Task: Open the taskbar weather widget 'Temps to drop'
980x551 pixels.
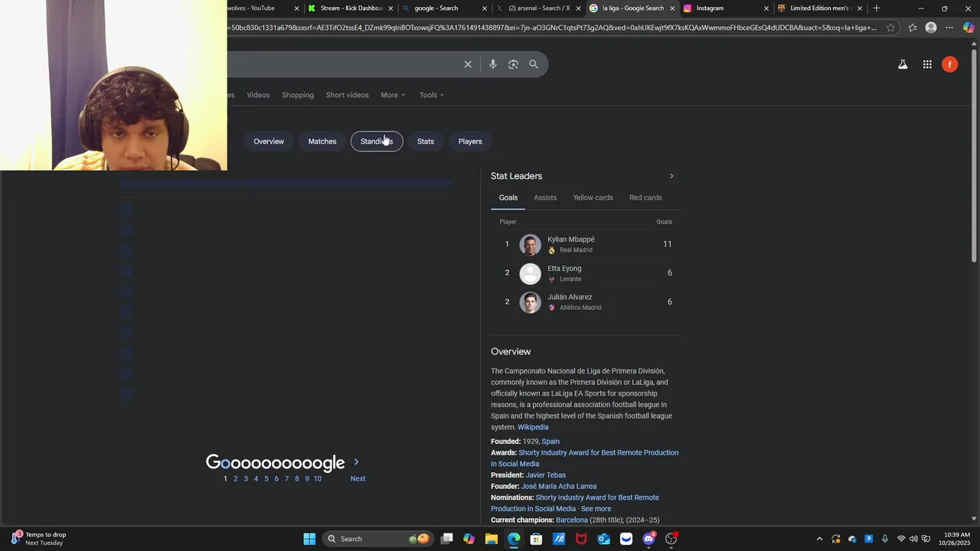Action: point(38,539)
